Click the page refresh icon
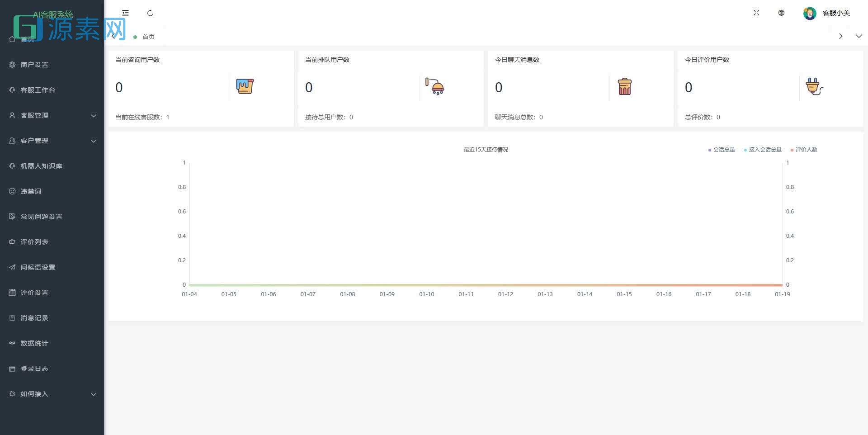 coord(150,13)
